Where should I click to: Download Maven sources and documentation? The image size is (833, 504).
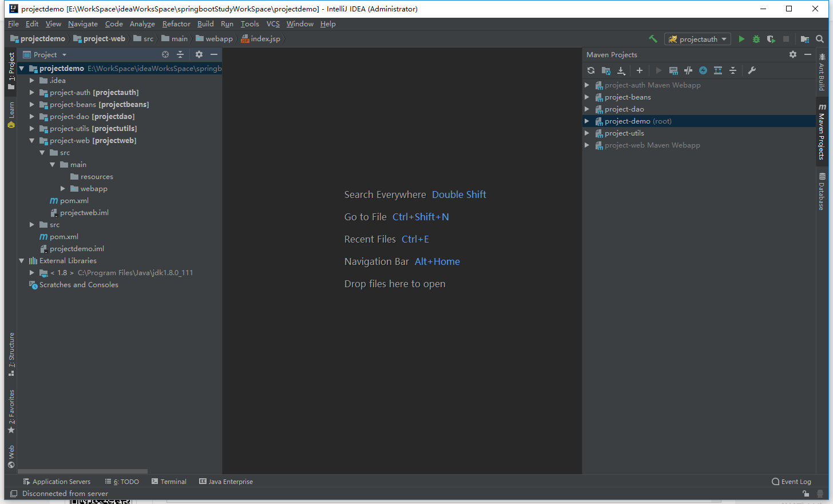tap(621, 70)
